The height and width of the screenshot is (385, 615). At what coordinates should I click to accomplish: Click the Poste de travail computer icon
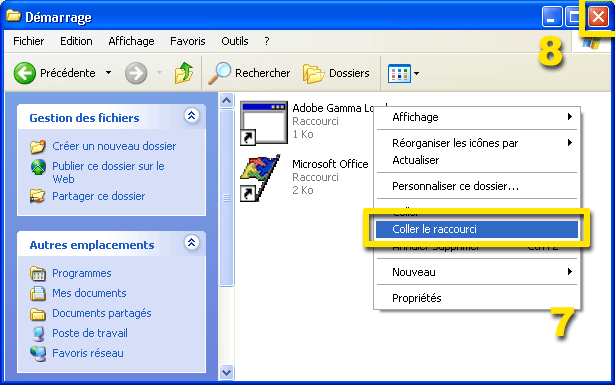click(x=38, y=333)
